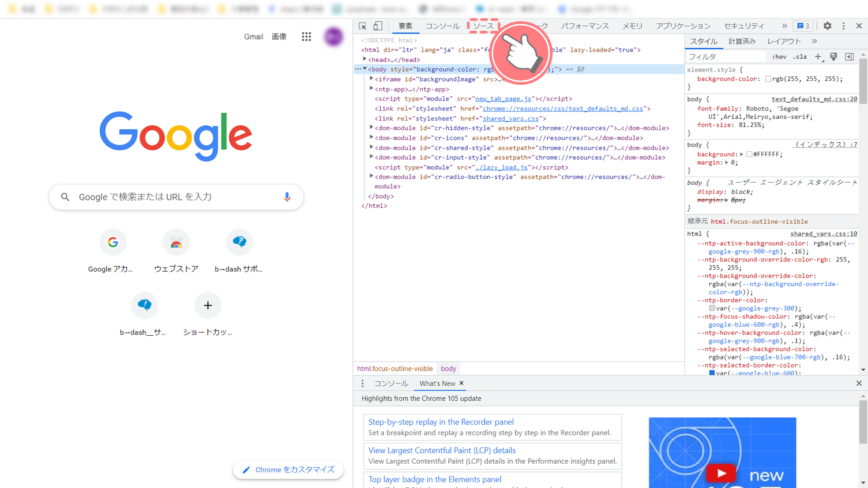The width and height of the screenshot is (868, 488).
Task: Click the search magnifier icon
Action: pos(65,197)
